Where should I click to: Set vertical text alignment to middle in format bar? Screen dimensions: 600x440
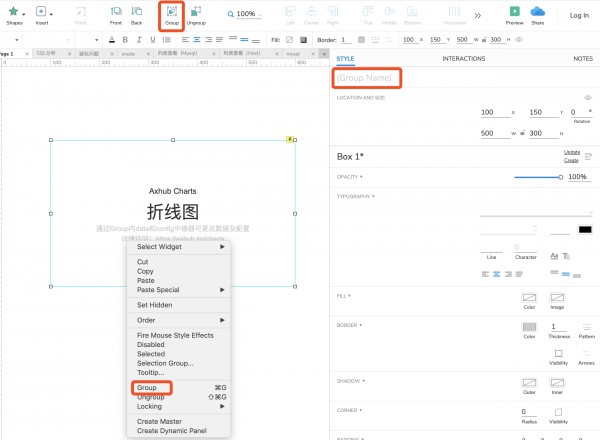[245, 39]
